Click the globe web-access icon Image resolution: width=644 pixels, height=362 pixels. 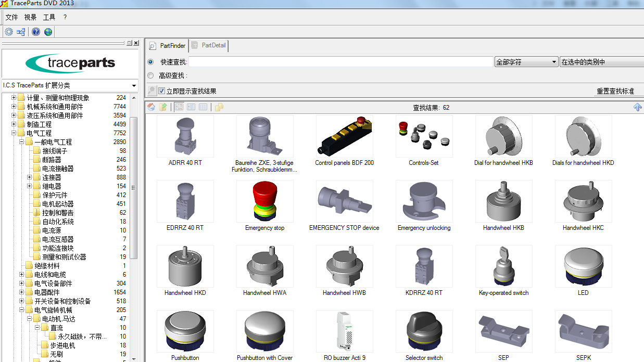pyautogui.click(x=48, y=31)
